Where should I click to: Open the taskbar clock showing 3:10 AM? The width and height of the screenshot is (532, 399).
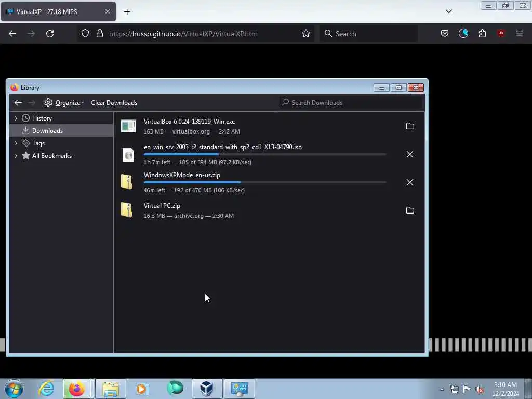pyautogui.click(x=506, y=389)
